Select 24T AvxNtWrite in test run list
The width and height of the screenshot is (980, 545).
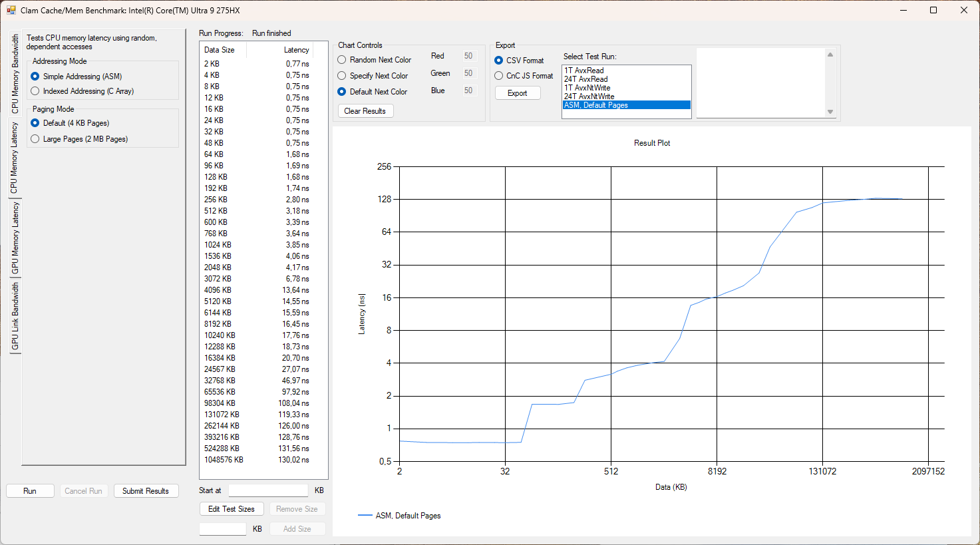coord(589,96)
